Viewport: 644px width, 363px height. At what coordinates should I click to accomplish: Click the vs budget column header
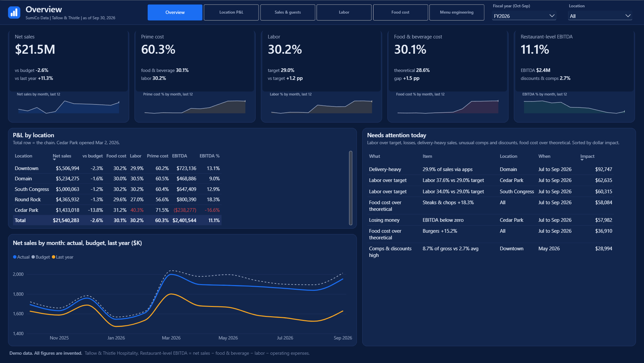pyautogui.click(x=92, y=156)
